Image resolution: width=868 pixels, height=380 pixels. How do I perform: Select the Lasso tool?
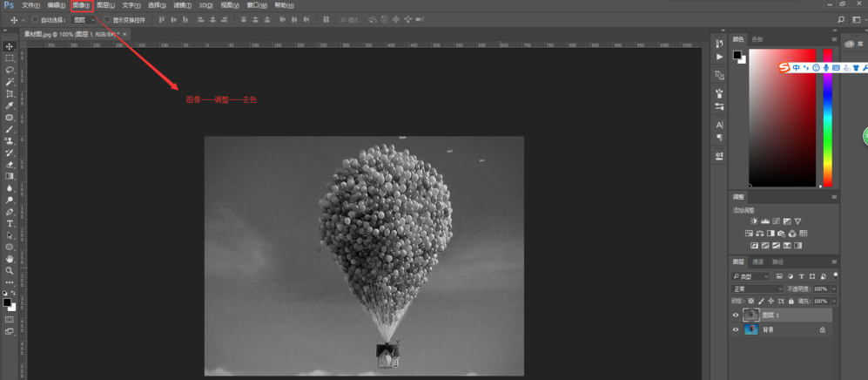point(10,70)
